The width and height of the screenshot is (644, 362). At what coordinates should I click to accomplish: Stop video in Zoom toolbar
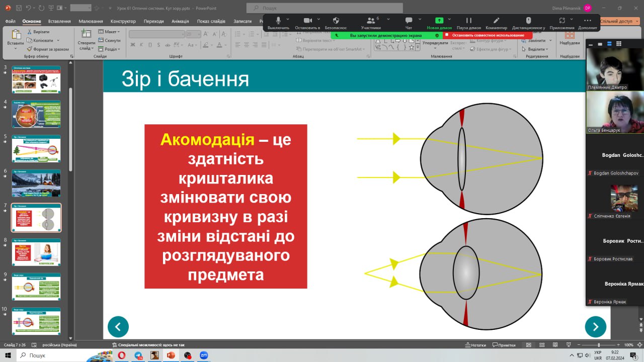[307, 21]
